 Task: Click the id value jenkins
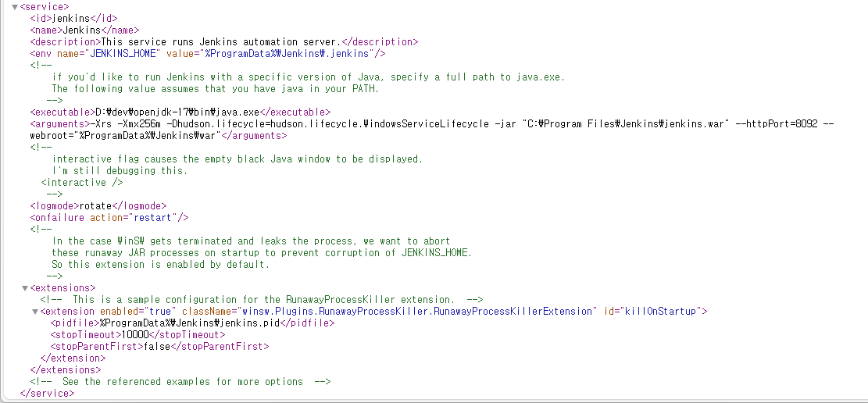71,19
